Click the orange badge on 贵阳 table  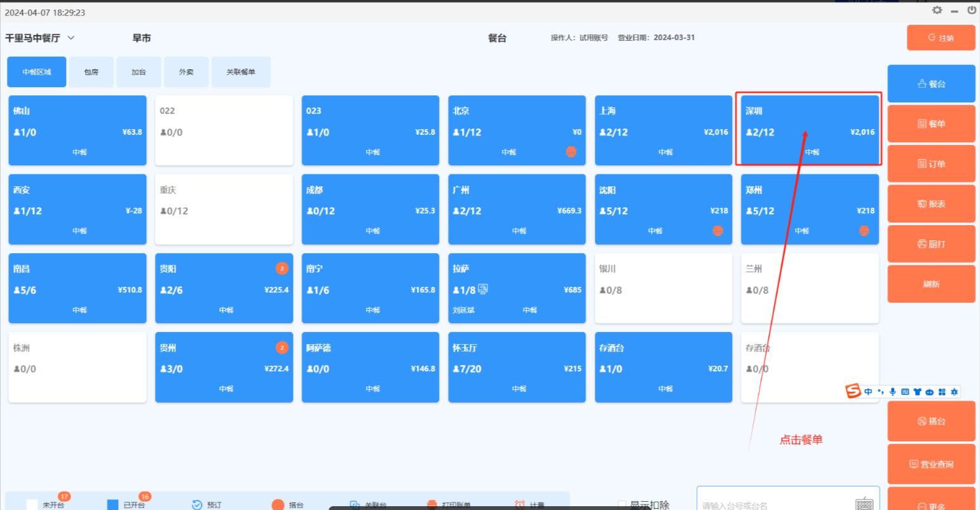pyautogui.click(x=282, y=269)
